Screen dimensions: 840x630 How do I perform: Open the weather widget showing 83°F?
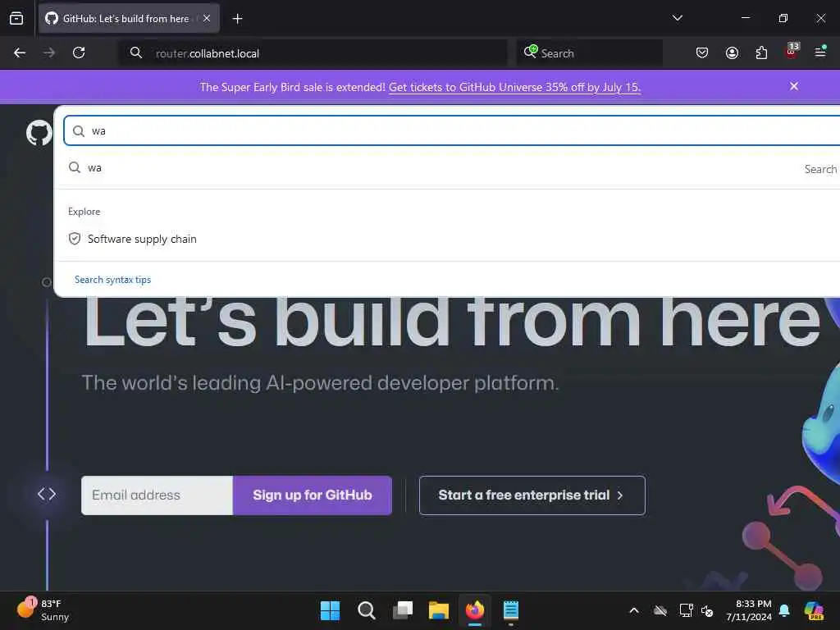43,610
